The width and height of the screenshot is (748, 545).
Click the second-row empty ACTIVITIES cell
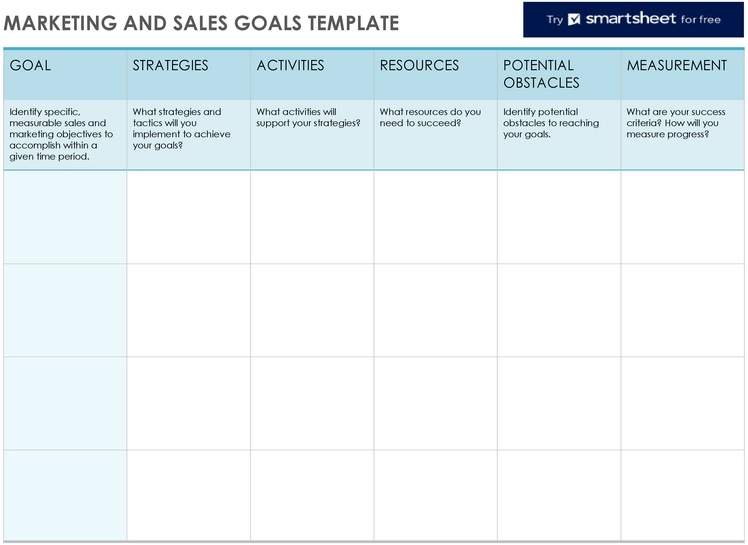(312, 310)
